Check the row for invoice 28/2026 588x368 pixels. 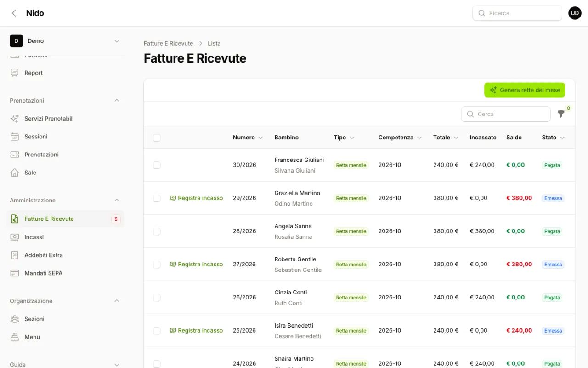tap(157, 231)
